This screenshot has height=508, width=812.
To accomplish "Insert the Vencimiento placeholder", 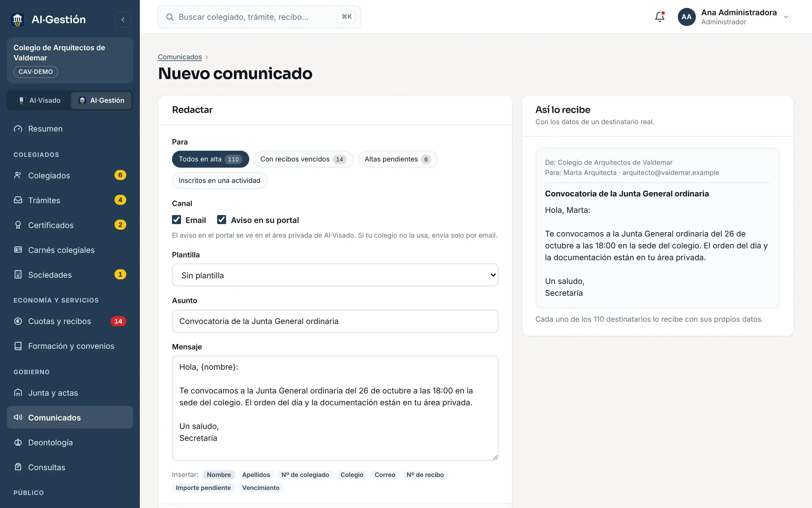I will (261, 488).
